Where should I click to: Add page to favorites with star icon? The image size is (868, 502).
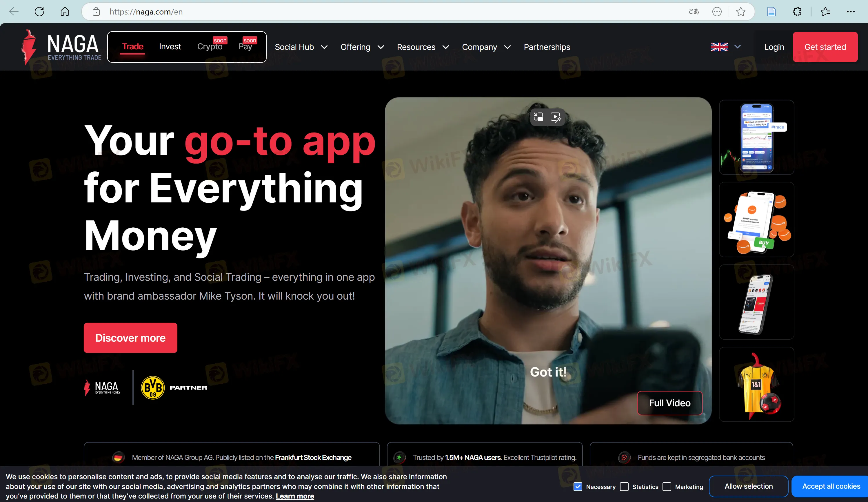pos(740,12)
